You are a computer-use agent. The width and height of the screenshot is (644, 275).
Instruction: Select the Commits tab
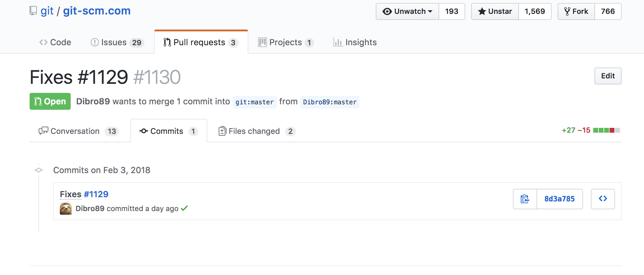pyautogui.click(x=169, y=131)
